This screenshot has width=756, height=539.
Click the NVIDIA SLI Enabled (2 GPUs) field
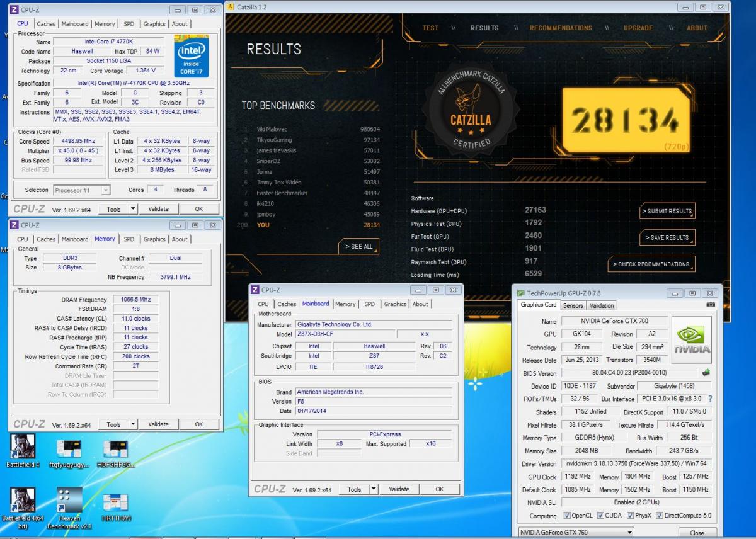click(636, 502)
